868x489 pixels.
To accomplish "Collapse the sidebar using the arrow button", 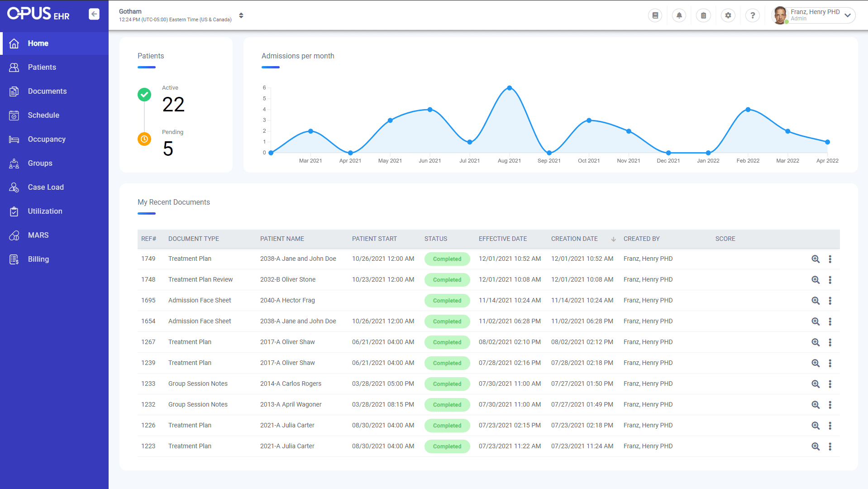I will point(94,14).
